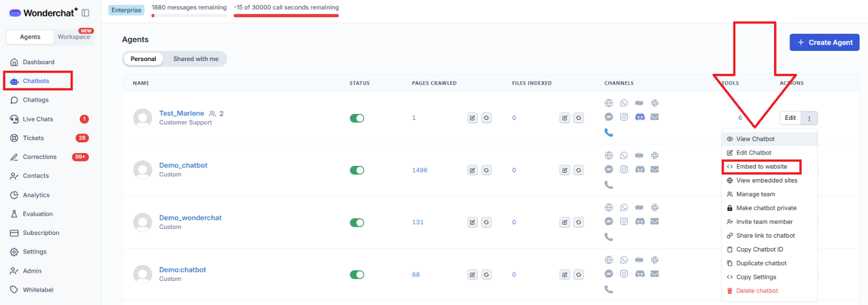
Task: Click the phone channel icon for Test_Marlene
Action: pyautogui.click(x=609, y=132)
